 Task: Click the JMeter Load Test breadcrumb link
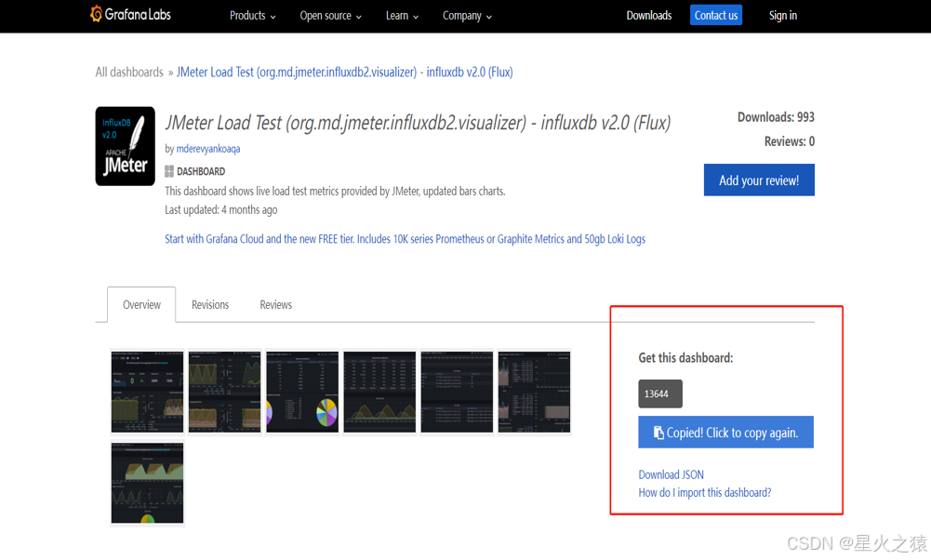(344, 72)
